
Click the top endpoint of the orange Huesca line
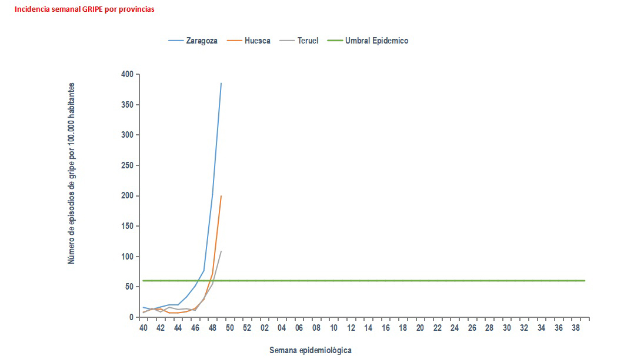coord(221,196)
